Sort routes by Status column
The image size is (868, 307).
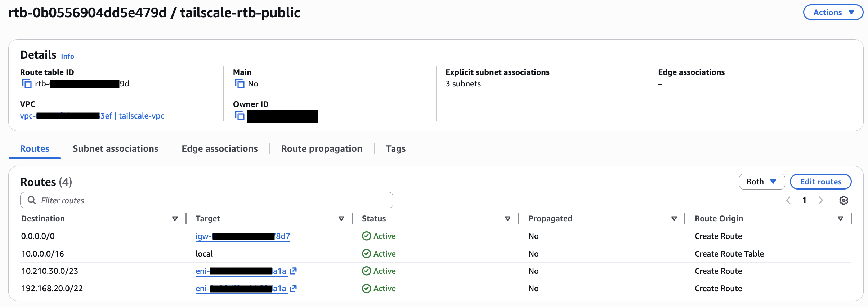point(508,219)
